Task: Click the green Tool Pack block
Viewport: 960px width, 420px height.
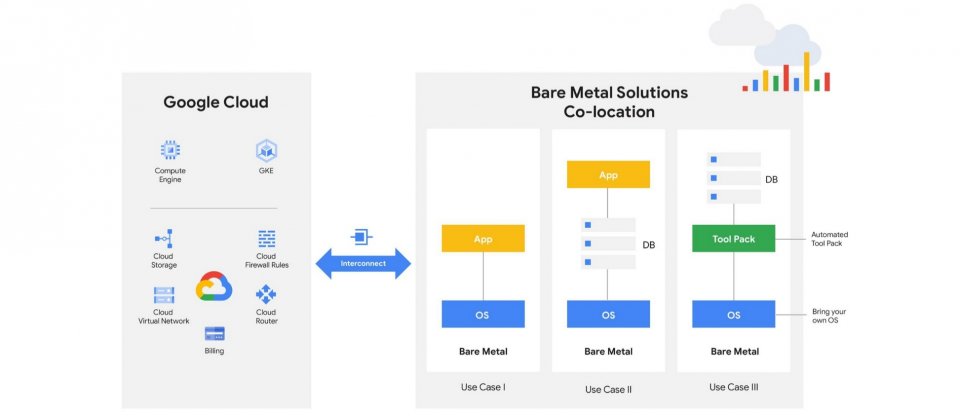Action: [x=733, y=238]
